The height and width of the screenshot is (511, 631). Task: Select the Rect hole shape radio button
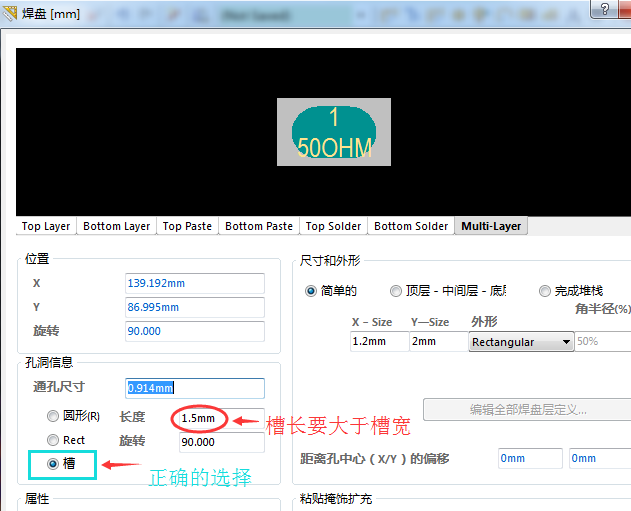pos(53,440)
